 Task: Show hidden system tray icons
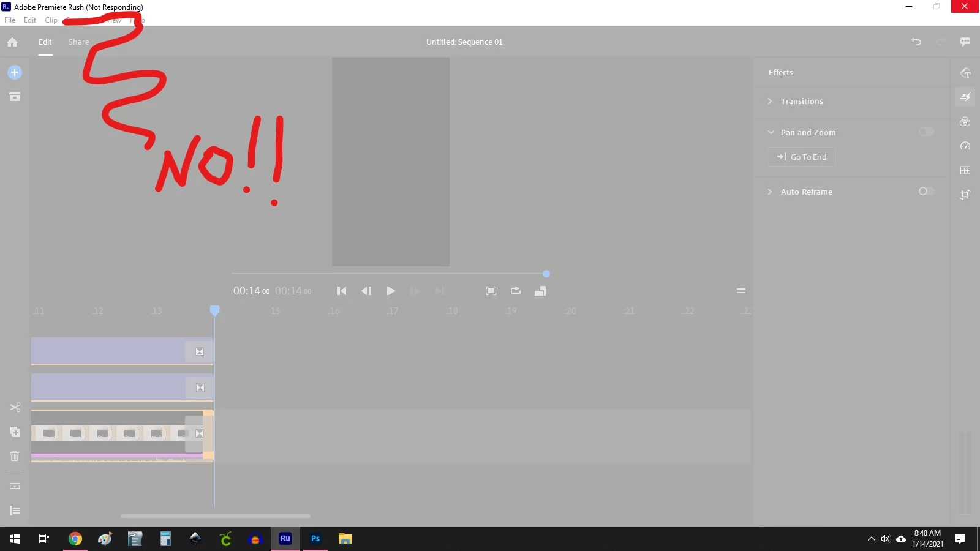(x=871, y=539)
